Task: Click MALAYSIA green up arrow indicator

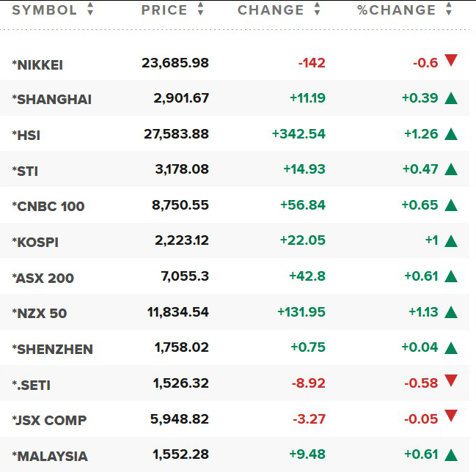Action: 451,454
